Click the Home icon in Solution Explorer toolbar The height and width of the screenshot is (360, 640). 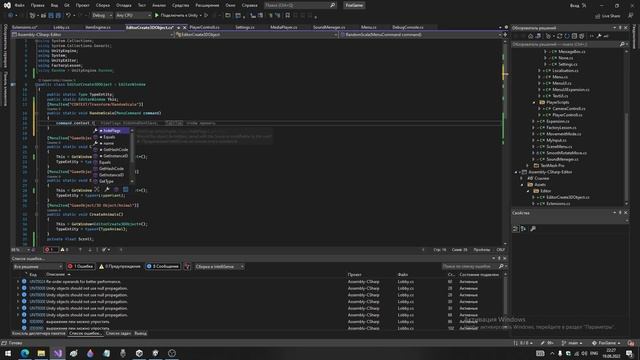[530, 36]
